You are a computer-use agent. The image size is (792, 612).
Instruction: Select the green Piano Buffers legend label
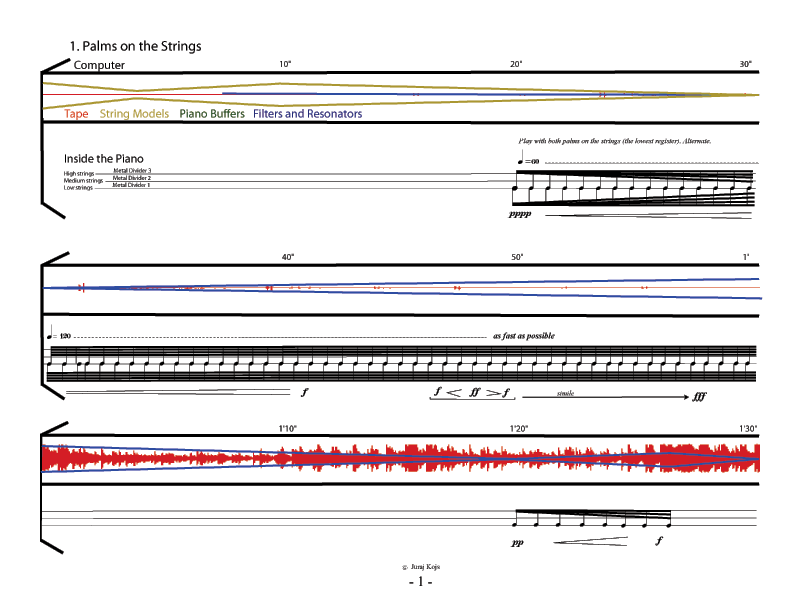click(211, 115)
